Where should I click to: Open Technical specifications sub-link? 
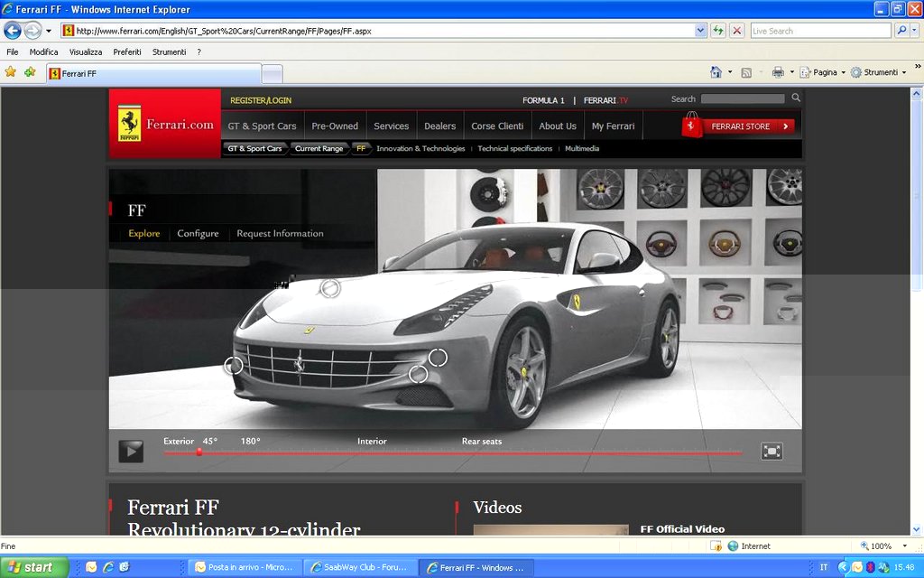click(515, 149)
